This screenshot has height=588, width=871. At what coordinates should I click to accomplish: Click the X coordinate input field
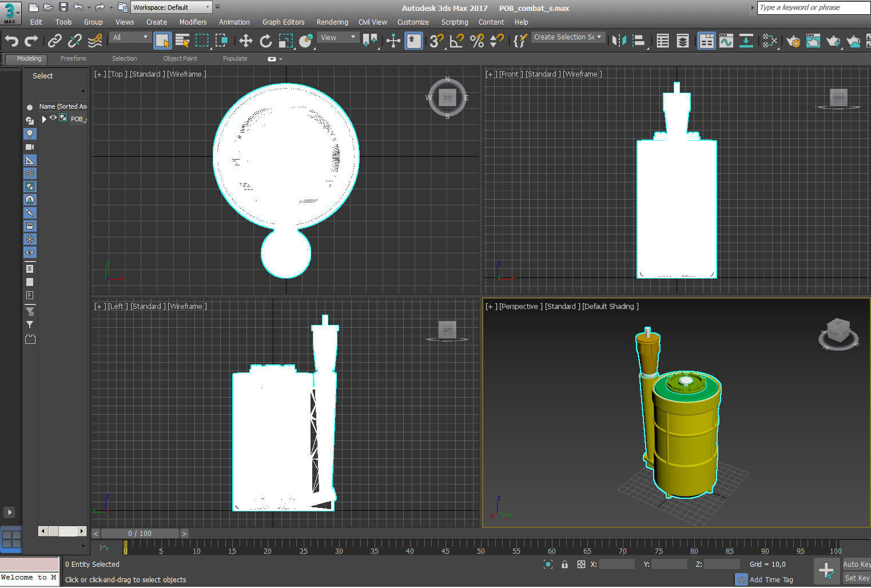coord(617,564)
